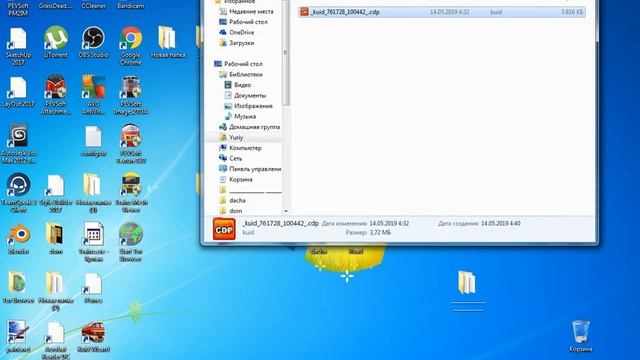This screenshot has height=360, width=640.
Task: Select the _kuid_761728_100442_.cdp file row
Action: click(x=442, y=12)
